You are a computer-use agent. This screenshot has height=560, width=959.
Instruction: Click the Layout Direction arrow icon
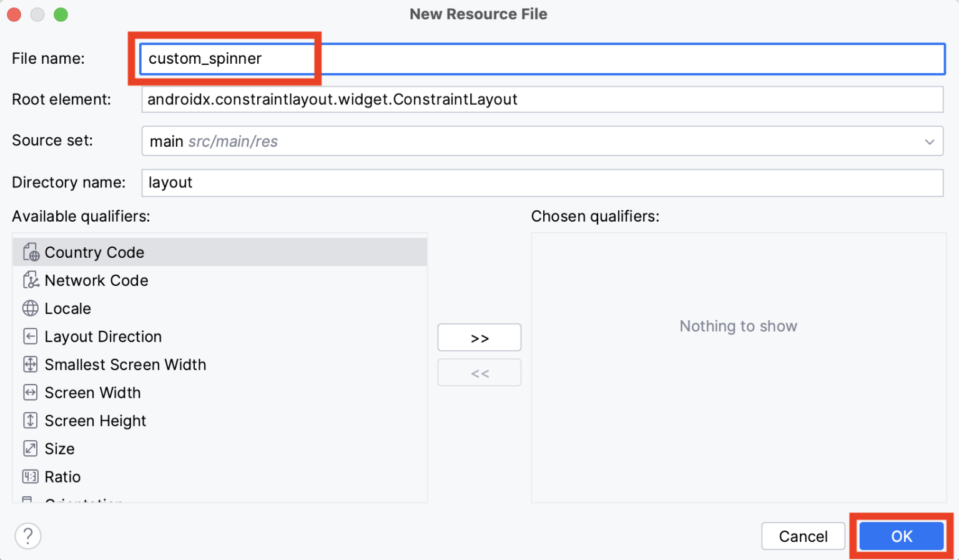[31, 336]
